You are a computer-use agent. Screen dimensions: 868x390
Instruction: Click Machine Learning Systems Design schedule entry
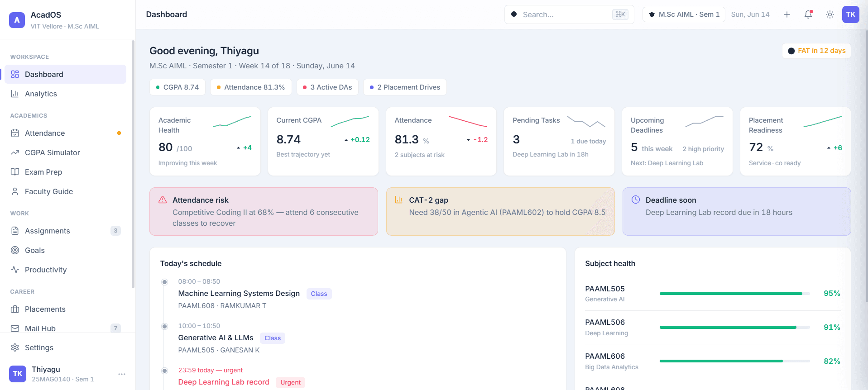point(239,293)
